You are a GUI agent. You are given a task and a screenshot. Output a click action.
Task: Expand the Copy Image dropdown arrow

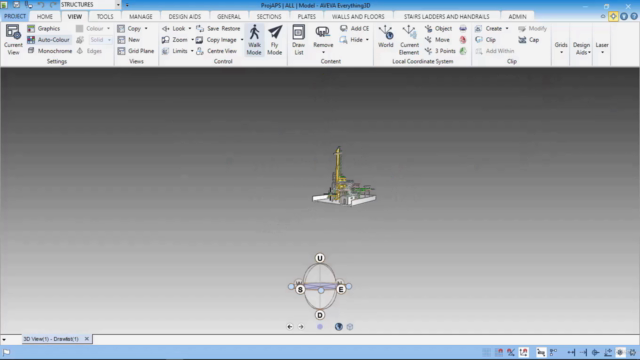pyautogui.click(x=242, y=40)
